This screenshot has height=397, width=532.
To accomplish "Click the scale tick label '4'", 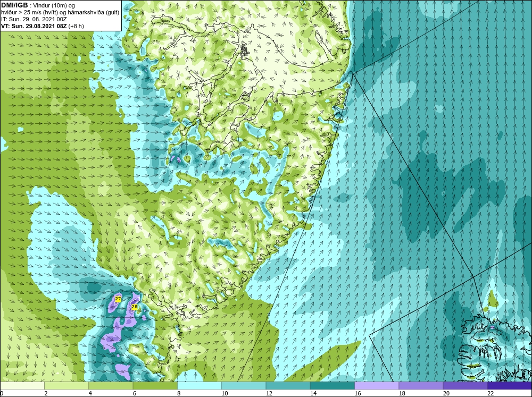I will (90, 393).
